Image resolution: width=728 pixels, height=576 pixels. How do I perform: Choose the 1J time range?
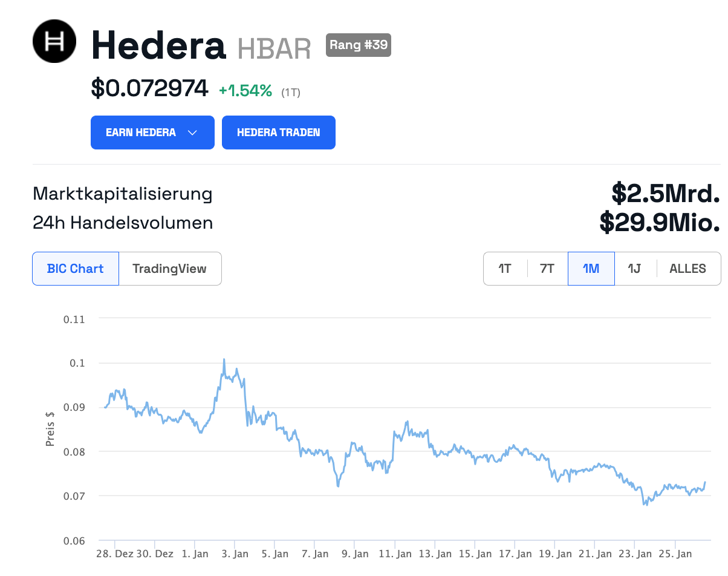634,269
